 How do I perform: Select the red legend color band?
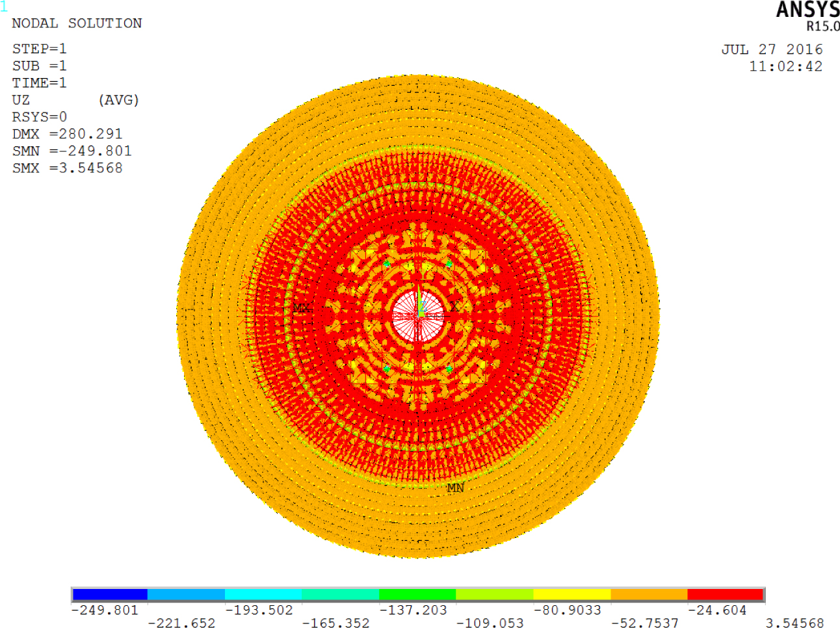coord(725,594)
